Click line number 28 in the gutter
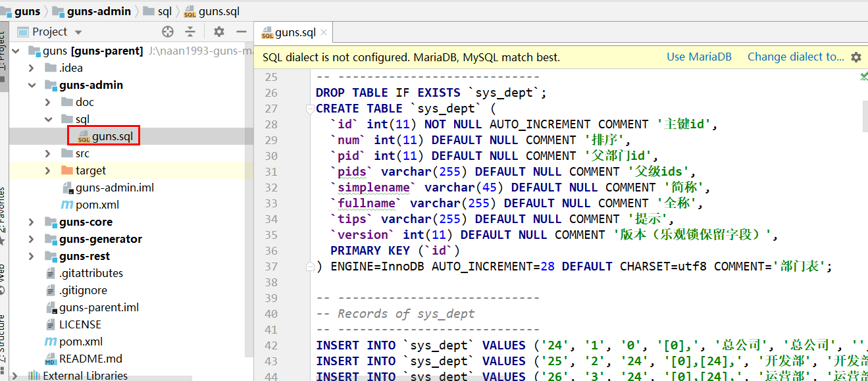868x381 pixels. (x=271, y=124)
